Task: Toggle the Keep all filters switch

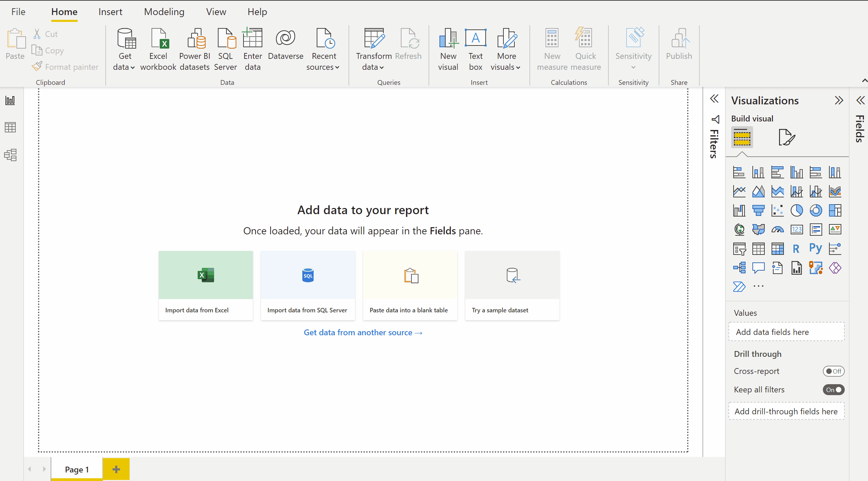Action: [833, 390]
